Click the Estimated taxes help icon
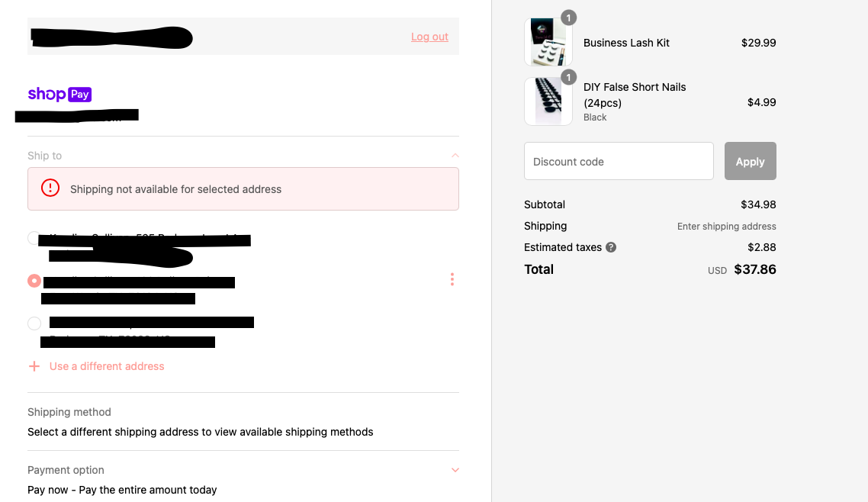Screen dimensions: 868x502 (x=611, y=247)
